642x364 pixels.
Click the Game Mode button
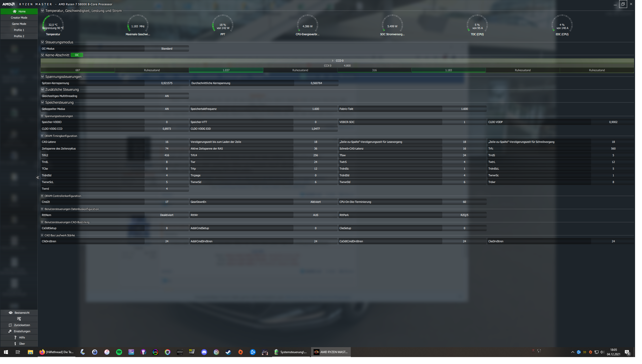[19, 24]
